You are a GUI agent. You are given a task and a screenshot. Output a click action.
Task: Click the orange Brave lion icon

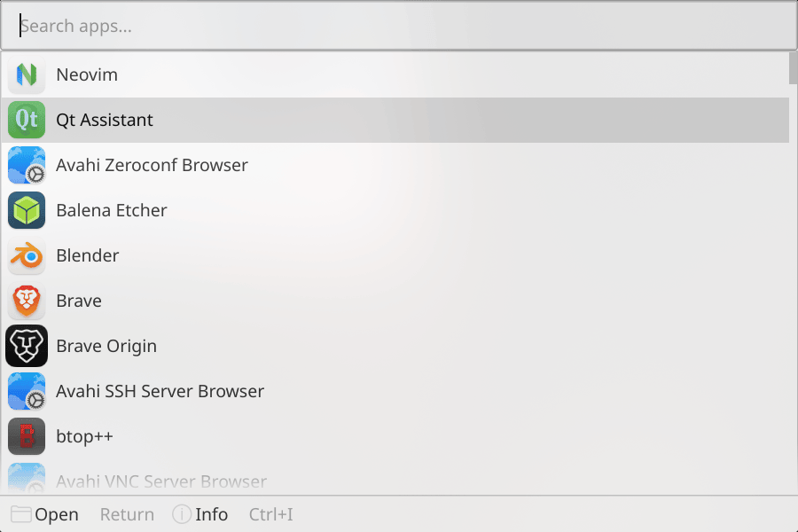[27, 301]
